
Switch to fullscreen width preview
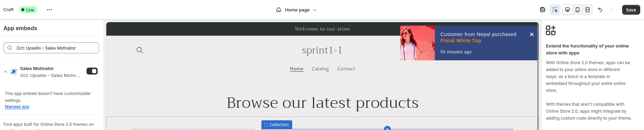pos(588,10)
